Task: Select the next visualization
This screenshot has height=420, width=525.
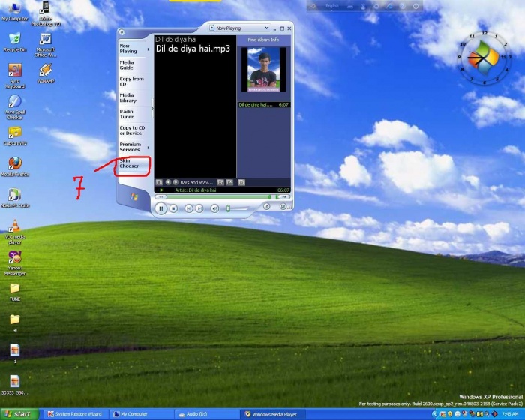Action: [175, 182]
